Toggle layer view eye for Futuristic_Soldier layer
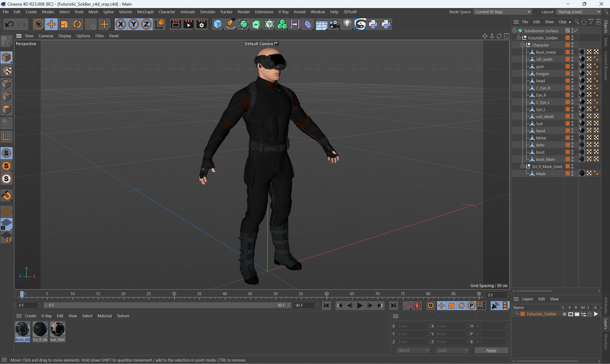This screenshot has width=610, height=364. [x=571, y=314]
